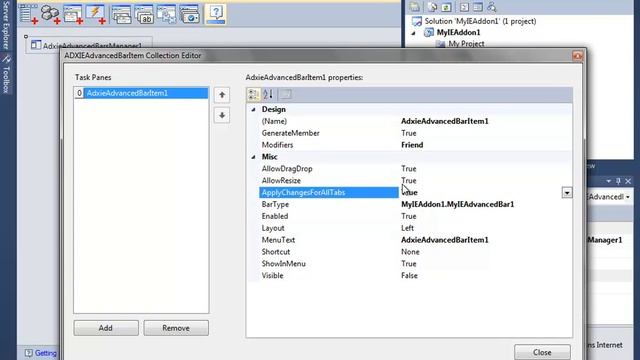
Task: Collapse the Misc category
Action: pos(253,157)
